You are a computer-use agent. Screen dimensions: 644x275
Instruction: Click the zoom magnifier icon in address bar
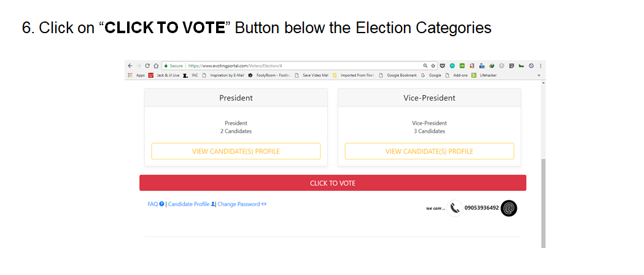(425, 66)
